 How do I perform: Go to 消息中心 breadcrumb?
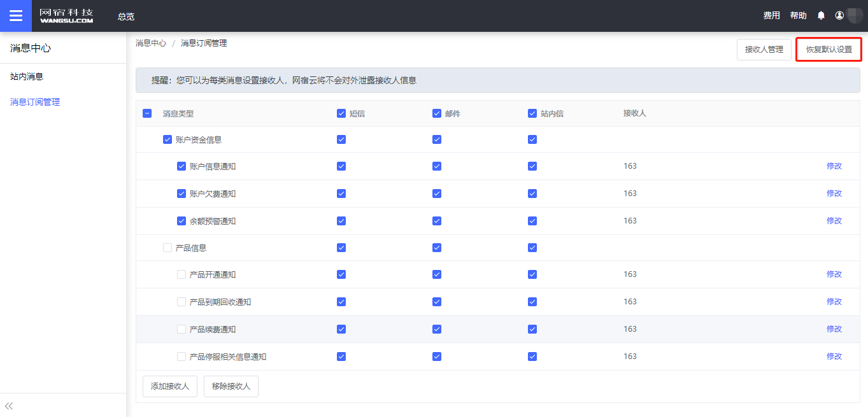151,43
